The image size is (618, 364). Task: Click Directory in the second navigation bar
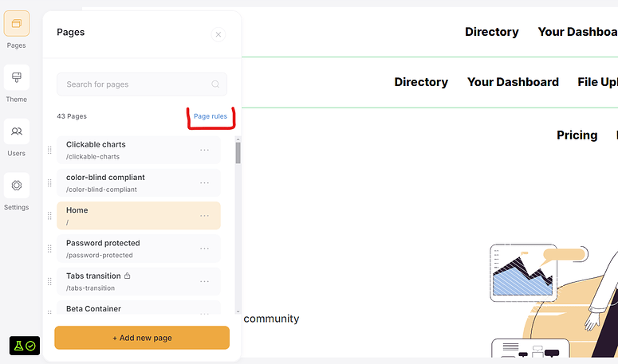(x=421, y=82)
